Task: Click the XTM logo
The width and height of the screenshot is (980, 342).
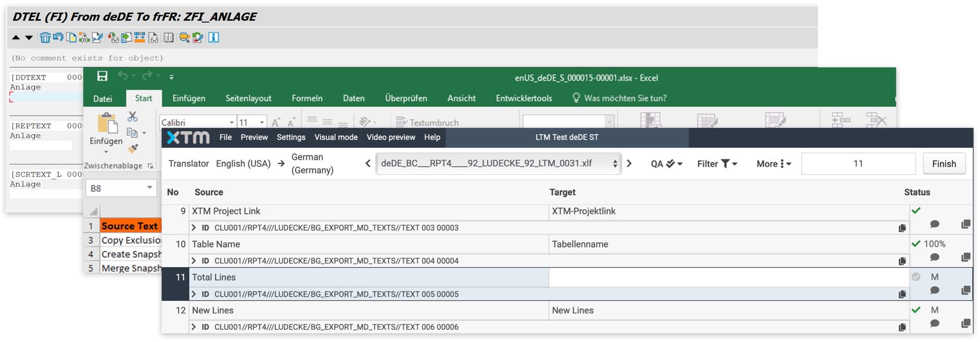Action: click(188, 138)
